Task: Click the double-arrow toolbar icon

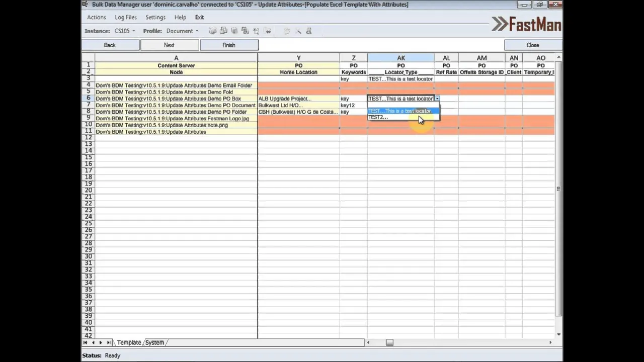Action: (x=268, y=31)
